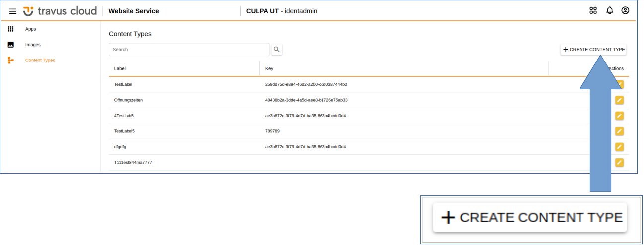Viewport: 644px width, 245px height.
Task: Sort by the Key column header
Action: (x=269, y=69)
